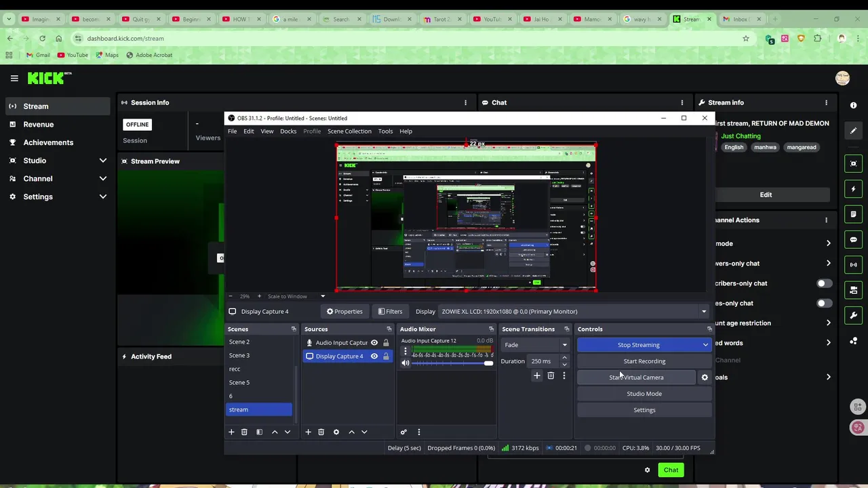Open the OBS Scene Collection menu
868x488 pixels.
(349, 131)
